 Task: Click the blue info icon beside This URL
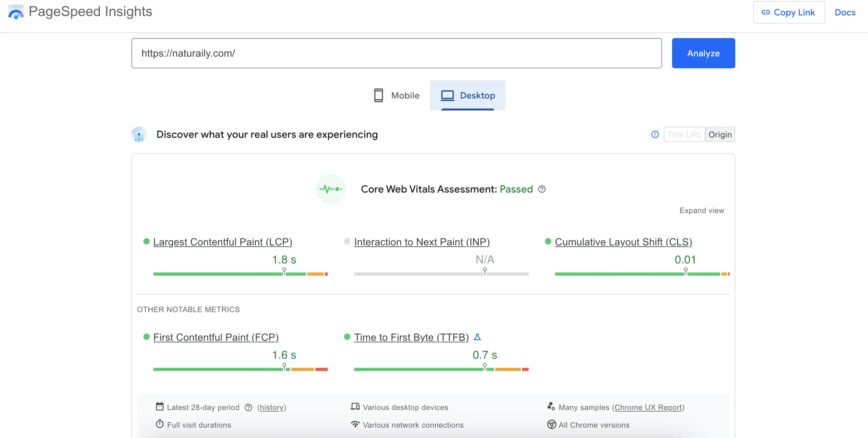click(655, 135)
